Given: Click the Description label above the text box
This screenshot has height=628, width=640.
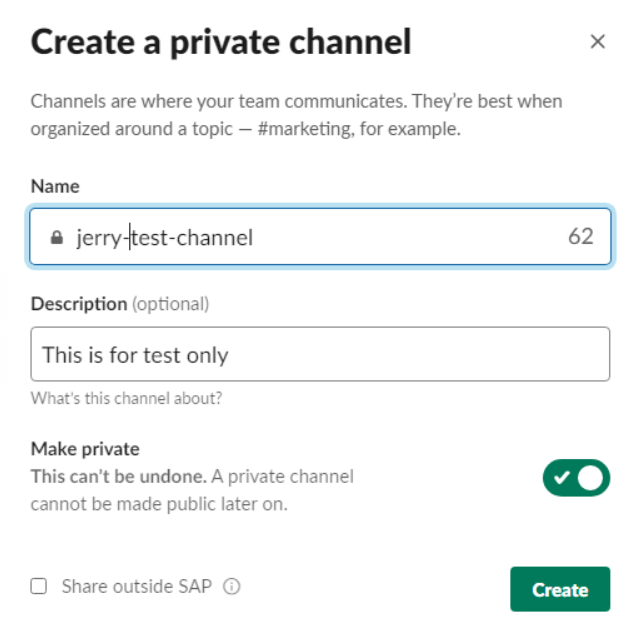Looking at the screenshot, I should [x=79, y=304].
